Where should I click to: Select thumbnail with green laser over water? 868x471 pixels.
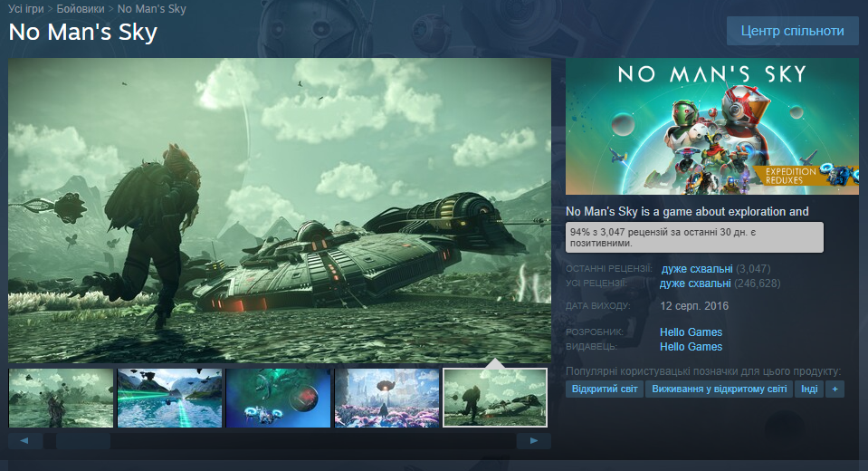[169, 398]
